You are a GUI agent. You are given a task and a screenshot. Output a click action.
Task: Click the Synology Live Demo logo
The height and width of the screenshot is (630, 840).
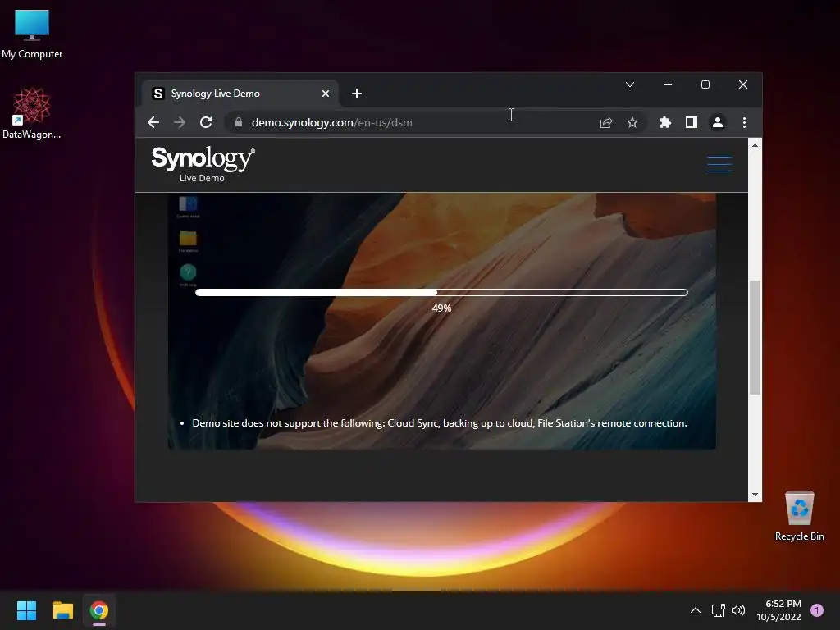203,165
